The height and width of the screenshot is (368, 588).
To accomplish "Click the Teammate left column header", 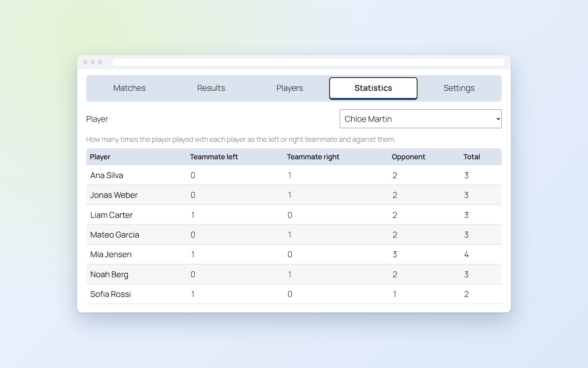I will [x=214, y=157].
